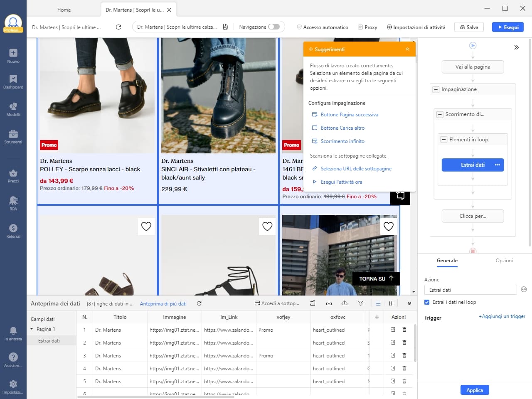This screenshot has width=532, height=399.
Task: Switch to the Opzioni tab
Action: tap(504, 261)
